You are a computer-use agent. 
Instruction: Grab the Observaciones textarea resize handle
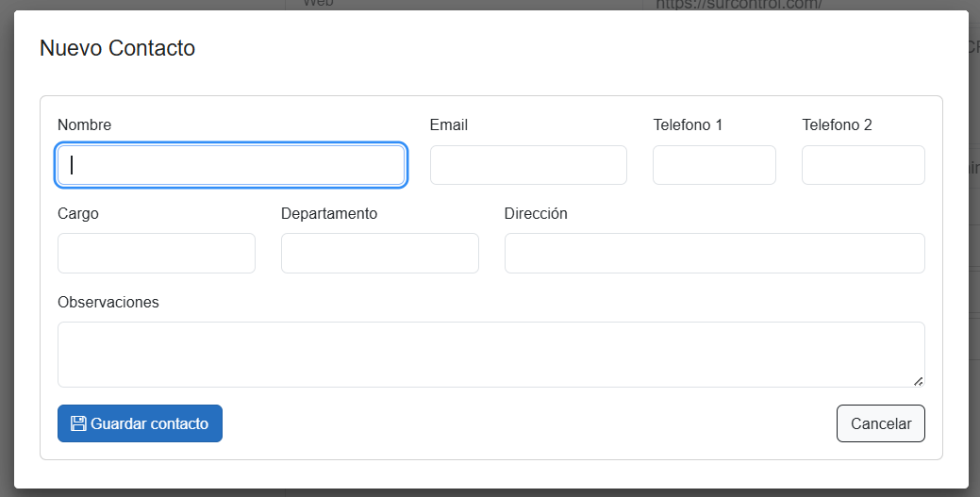coord(918,380)
